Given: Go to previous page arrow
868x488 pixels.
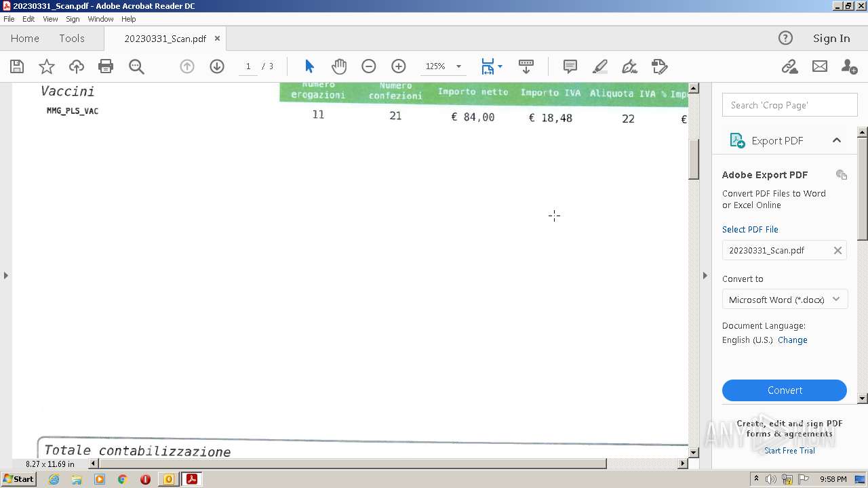Looking at the screenshot, I should click(x=187, y=66).
